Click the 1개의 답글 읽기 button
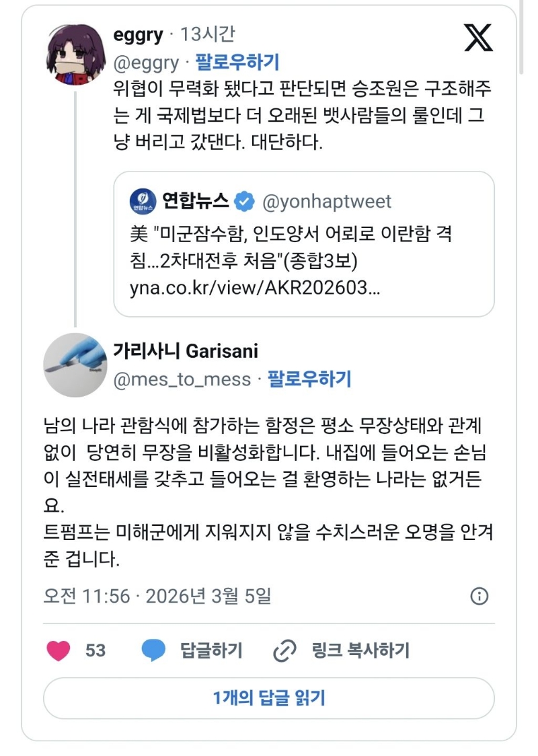Screen dimensions: 538x756 (x=269, y=697)
